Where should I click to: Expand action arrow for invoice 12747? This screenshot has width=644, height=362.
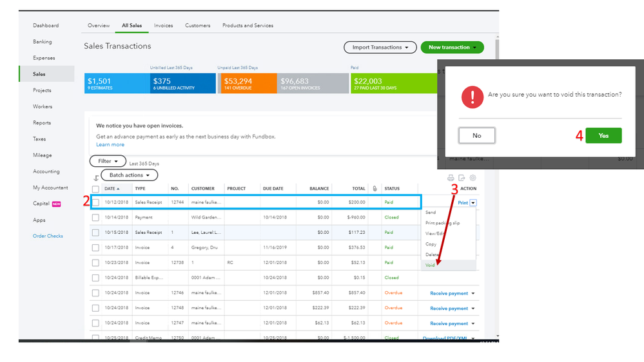tap(473, 323)
